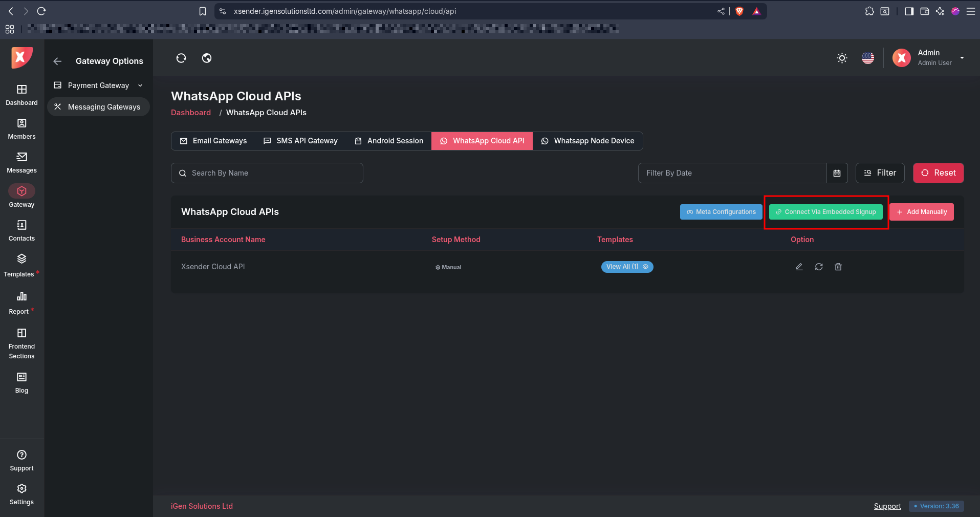Toggle the browser sidebar panel icon
Screen dimensions: 980x517
[x=909, y=11]
